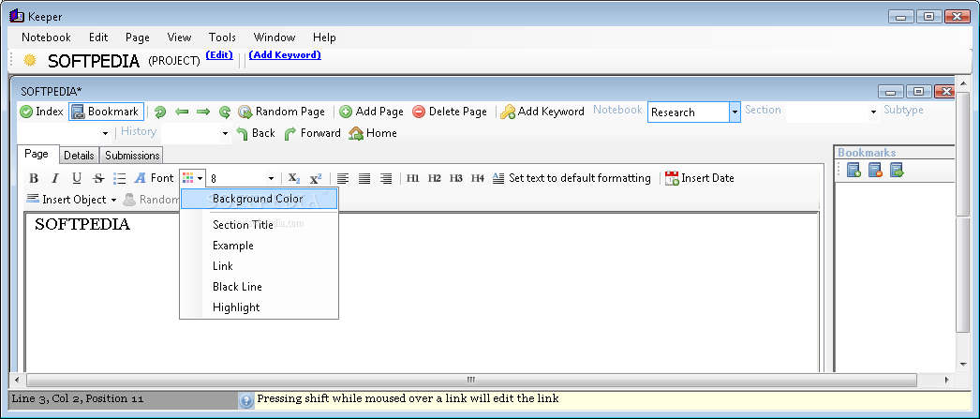
Task: Apply subscript formatting
Action: coord(294,179)
